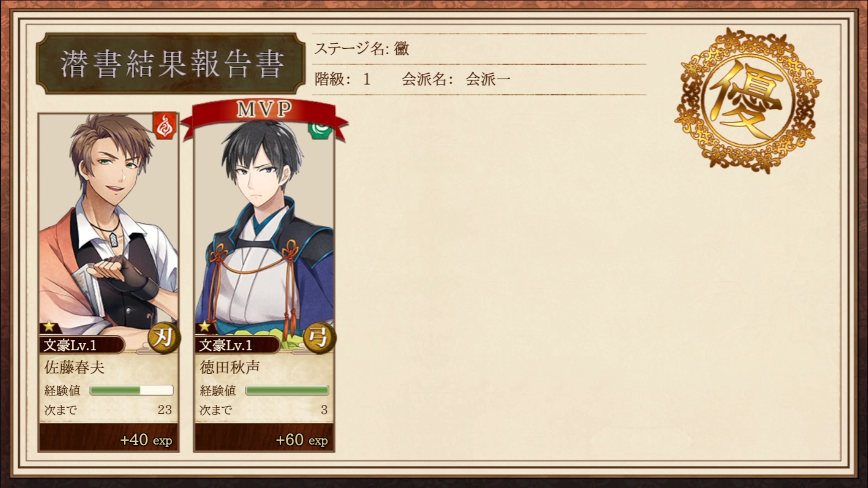The width and height of the screenshot is (868, 488).
Task: Click the star rarity icon on 徳田秋声
Action: (205, 327)
